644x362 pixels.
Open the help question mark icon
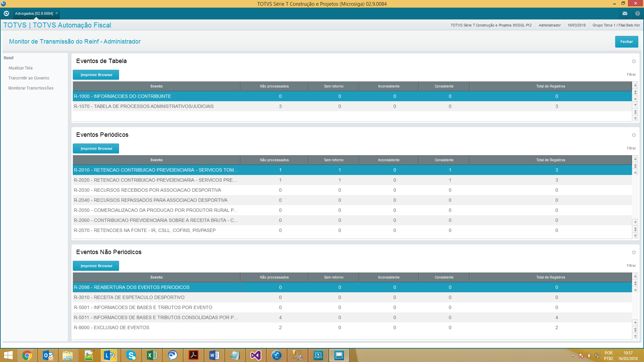(637, 13)
